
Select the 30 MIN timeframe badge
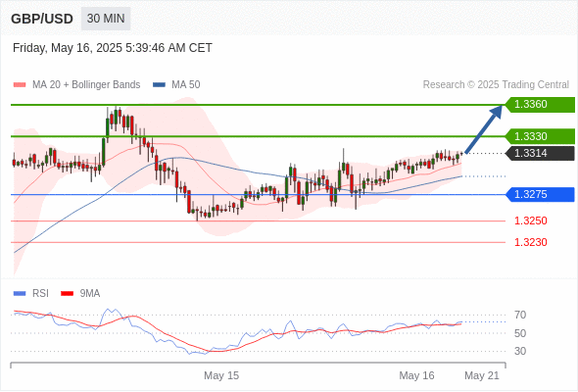pos(106,19)
